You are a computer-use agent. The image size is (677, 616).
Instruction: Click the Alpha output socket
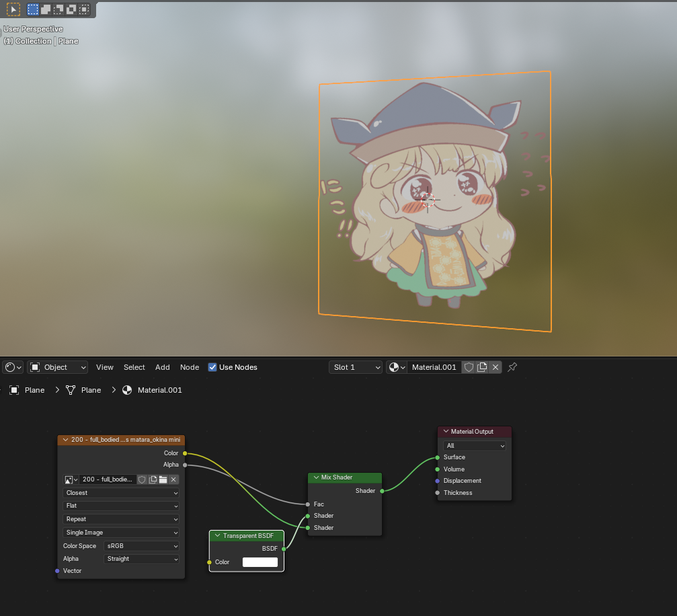click(185, 465)
